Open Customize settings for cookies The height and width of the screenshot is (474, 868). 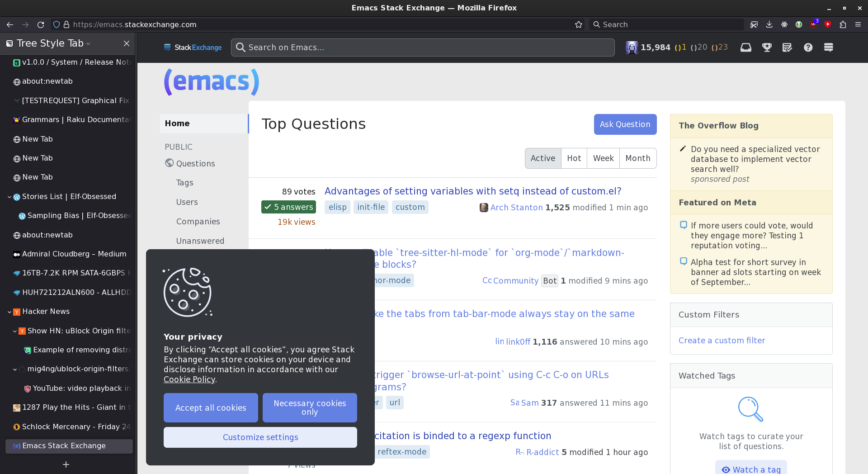(x=260, y=437)
